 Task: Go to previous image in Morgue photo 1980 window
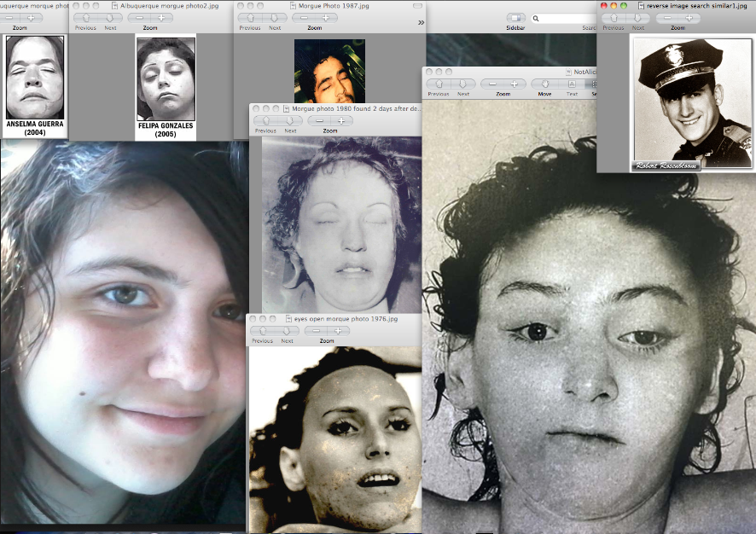coord(265,120)
